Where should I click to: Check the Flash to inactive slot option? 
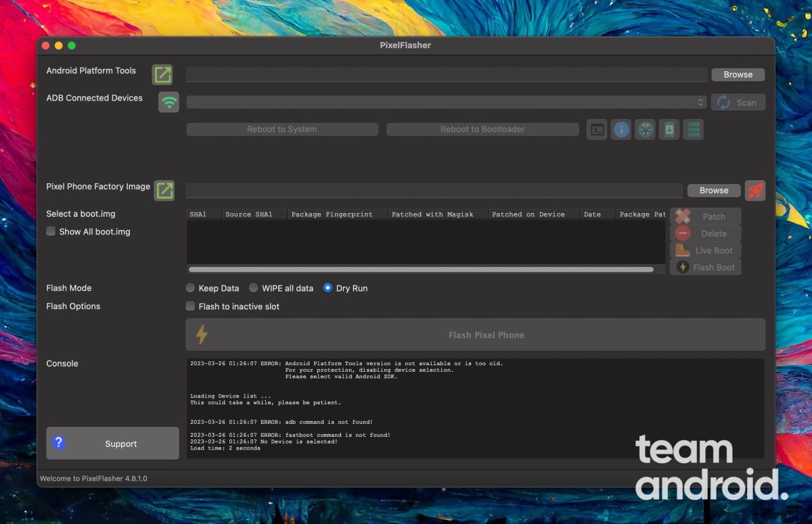[x=191, y=306]
